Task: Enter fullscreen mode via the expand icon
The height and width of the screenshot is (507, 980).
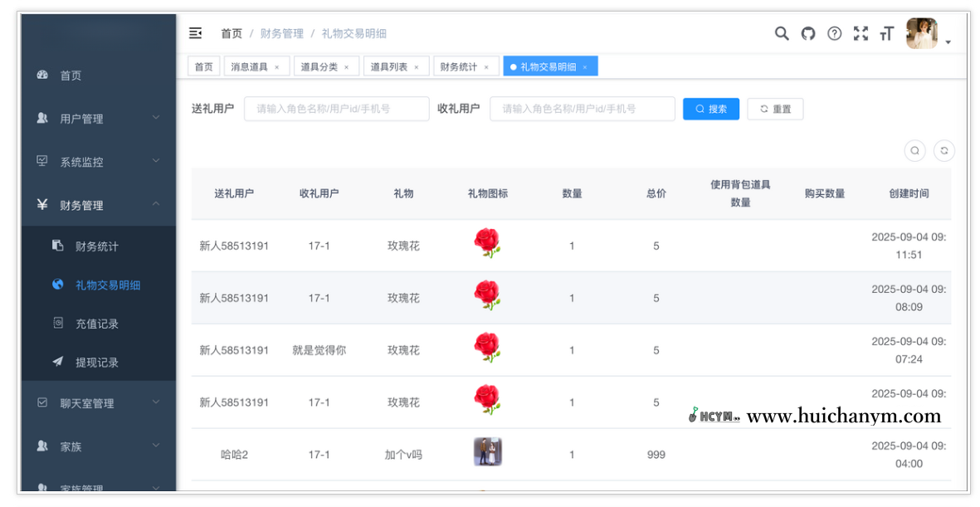Action: [860, 33]
